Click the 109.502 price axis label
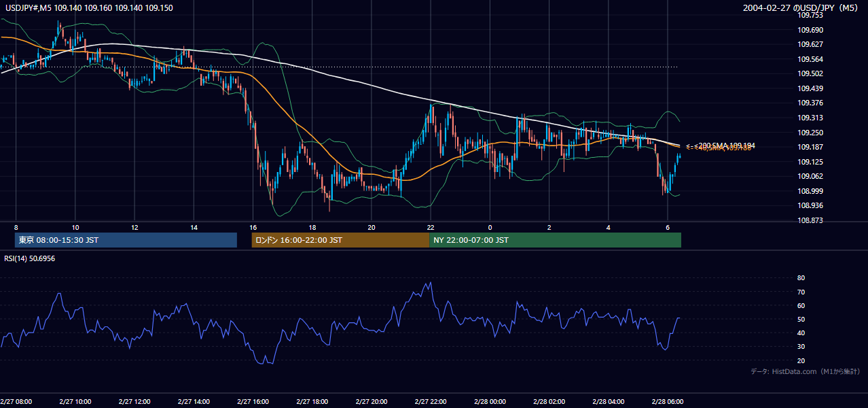This screenshot has width=868, height=408. 810,73
